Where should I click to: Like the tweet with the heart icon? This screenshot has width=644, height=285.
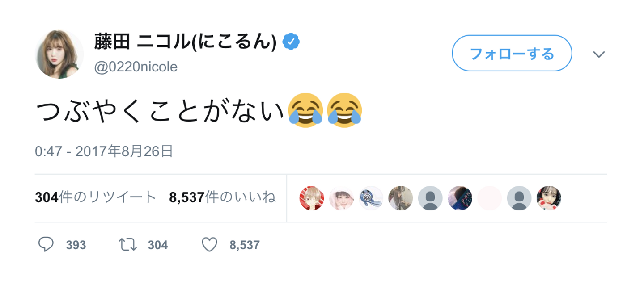tap(210, 244)
